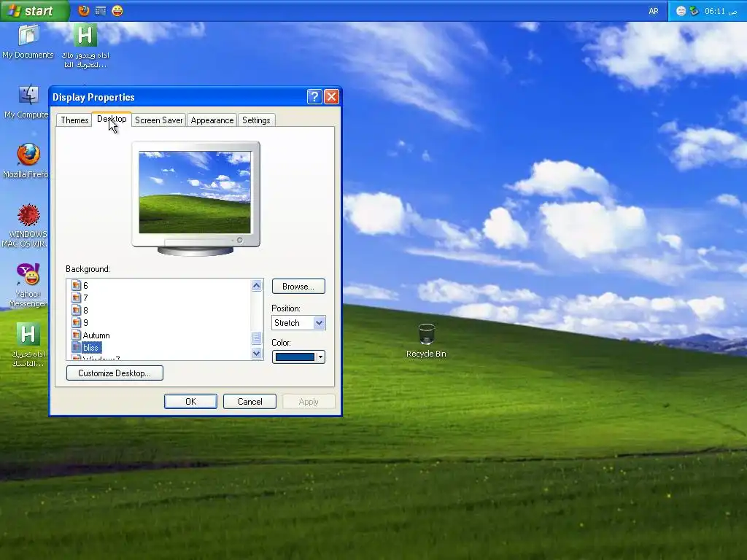
Task: Select the bliss background
Action: (91, 348)
